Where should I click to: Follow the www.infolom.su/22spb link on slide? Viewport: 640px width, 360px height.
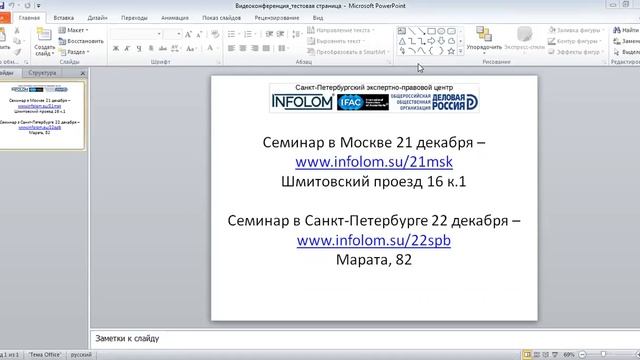point(374,240)
